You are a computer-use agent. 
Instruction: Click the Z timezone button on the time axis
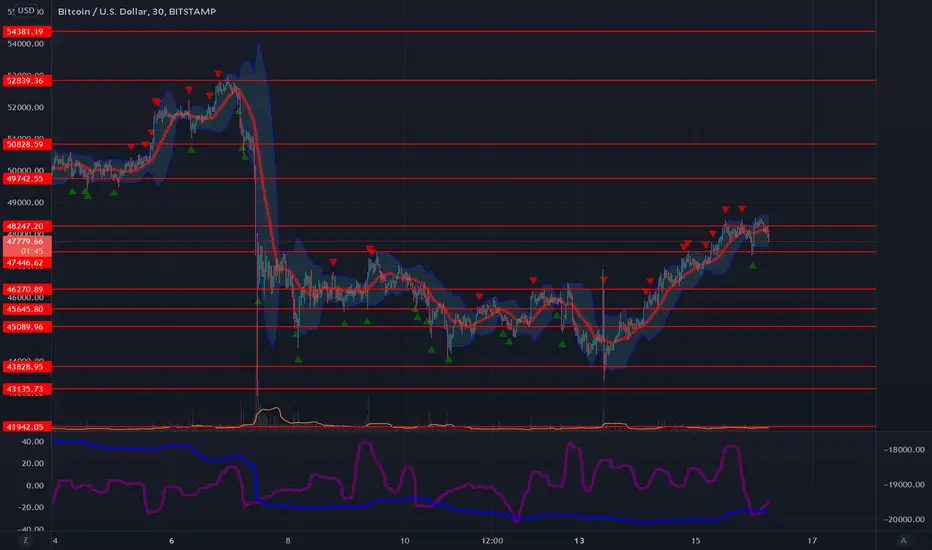click(x=26, y=540)
